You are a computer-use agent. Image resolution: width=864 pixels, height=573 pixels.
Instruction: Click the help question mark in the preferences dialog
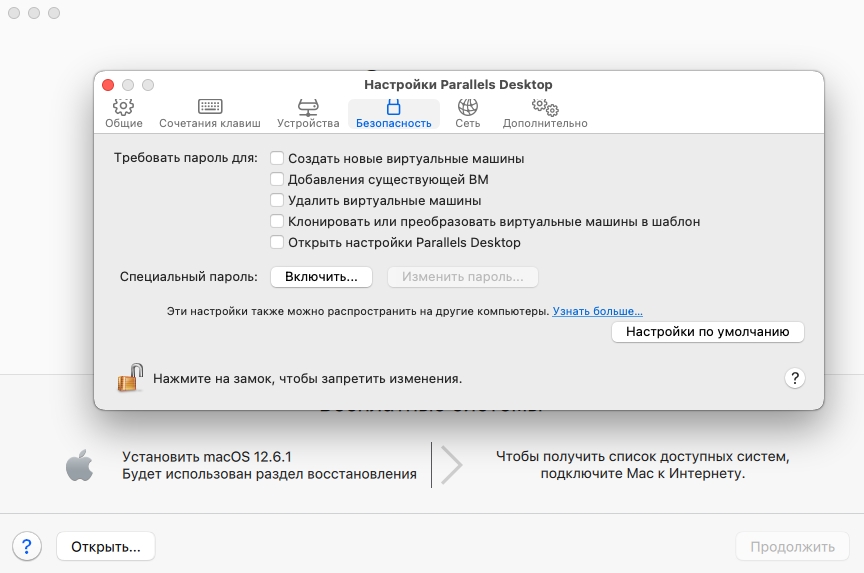point(794,378)
